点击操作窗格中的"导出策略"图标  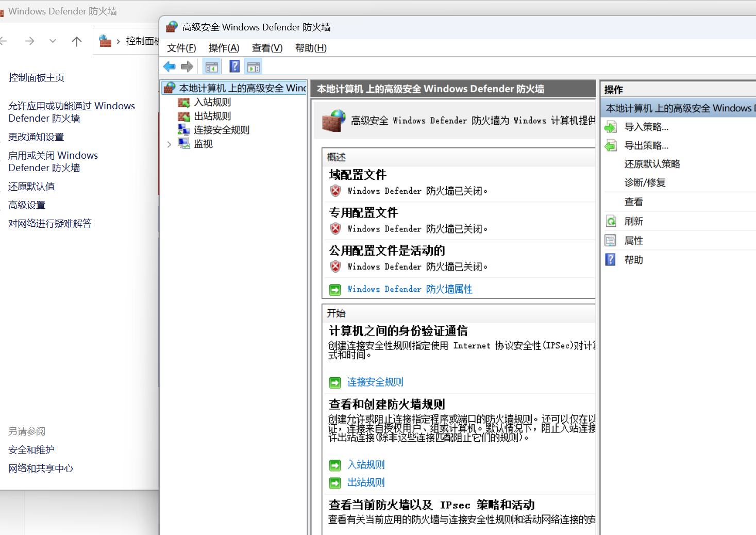pyautogui.click(x=611, y=145)
